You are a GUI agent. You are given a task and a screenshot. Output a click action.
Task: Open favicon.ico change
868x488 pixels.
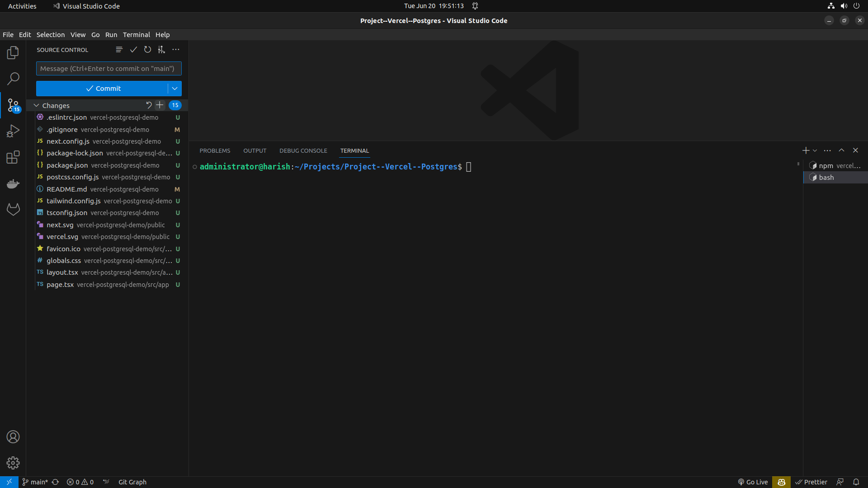(107, 249)
